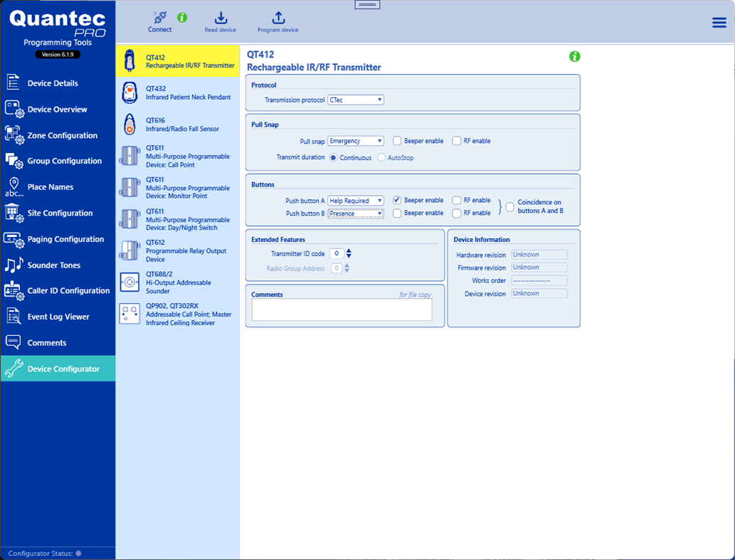Click the Version 6.1.9 badge
Image resolution: width=735 pixels, height=560 pixels.
point(58,54)
